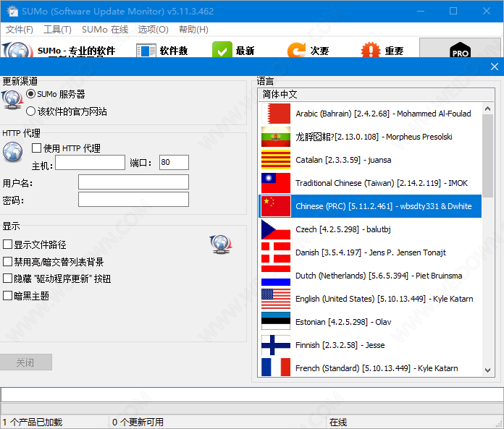This screenshot has width=504, height=429.
Task: Click the 最新 toolbar label
Action: coord(245,51)
